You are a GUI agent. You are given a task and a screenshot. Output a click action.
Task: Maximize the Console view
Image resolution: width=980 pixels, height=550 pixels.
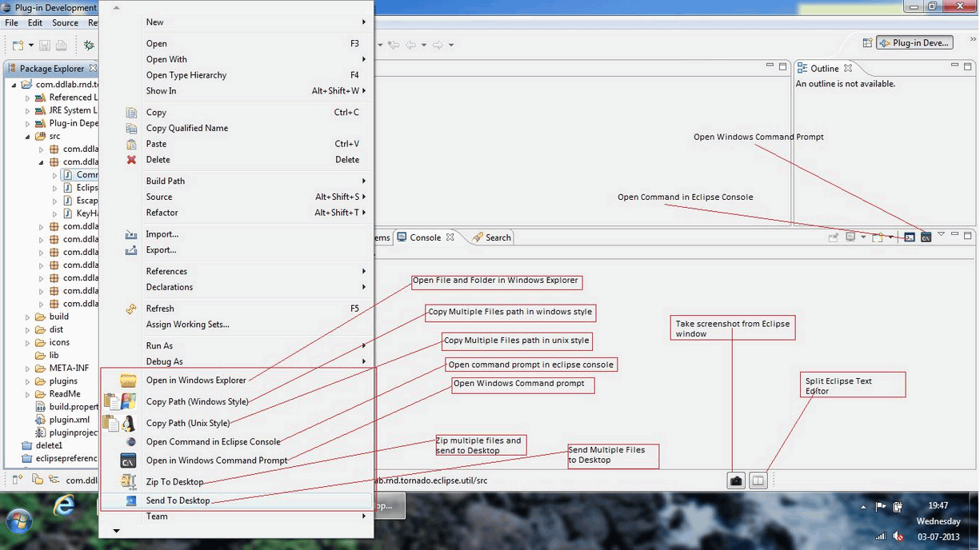967,236
